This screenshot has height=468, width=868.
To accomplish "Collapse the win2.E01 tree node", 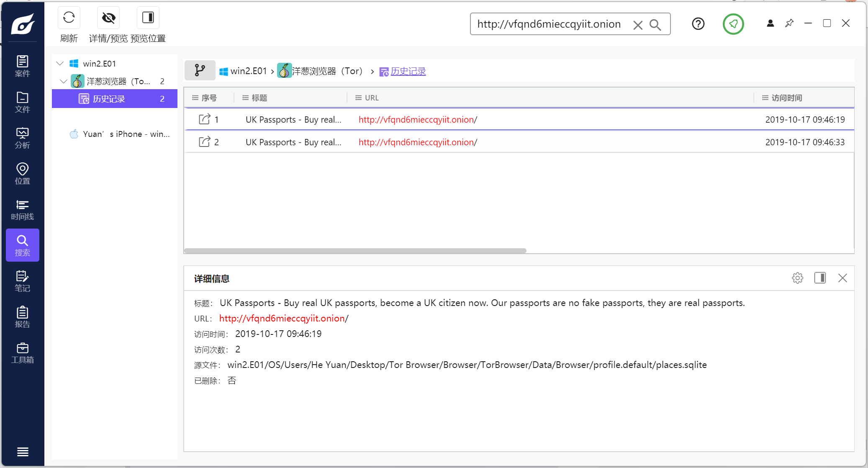I will 60,64.
